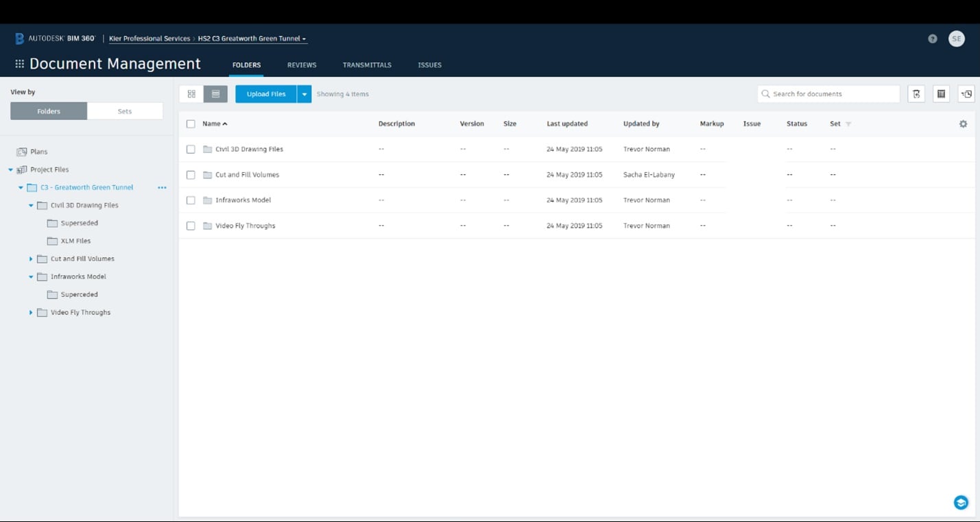Image resolution: width=980 pixels, height=522 pixels.
Task: Open the transfer/move panel icon at far right toolbar
Action: (966, 94)
